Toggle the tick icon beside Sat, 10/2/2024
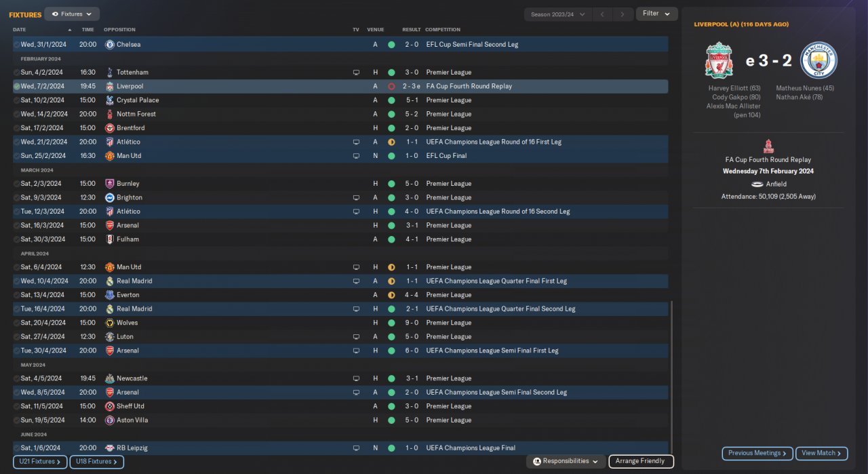The width and height of the screenshot is (868, 474). coord(17,100)
